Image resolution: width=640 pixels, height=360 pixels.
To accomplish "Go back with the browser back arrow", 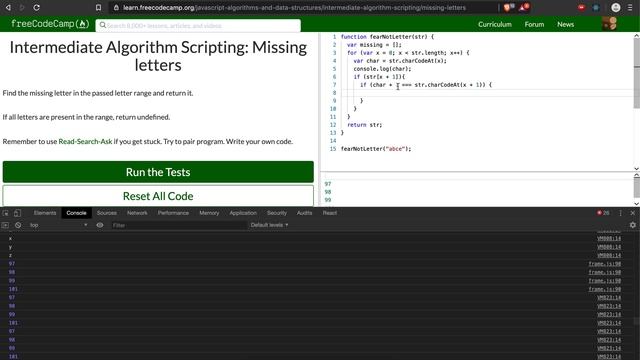I will click(8, 7).
